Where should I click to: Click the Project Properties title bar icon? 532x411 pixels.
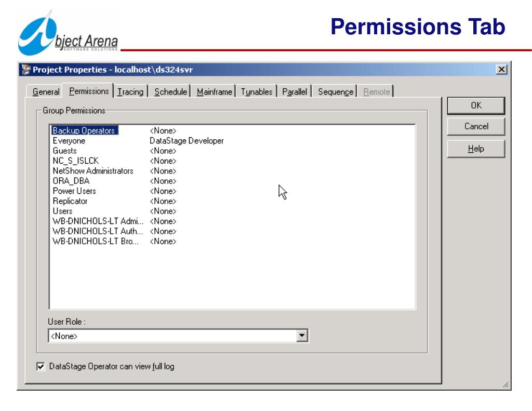coord(25,70)
